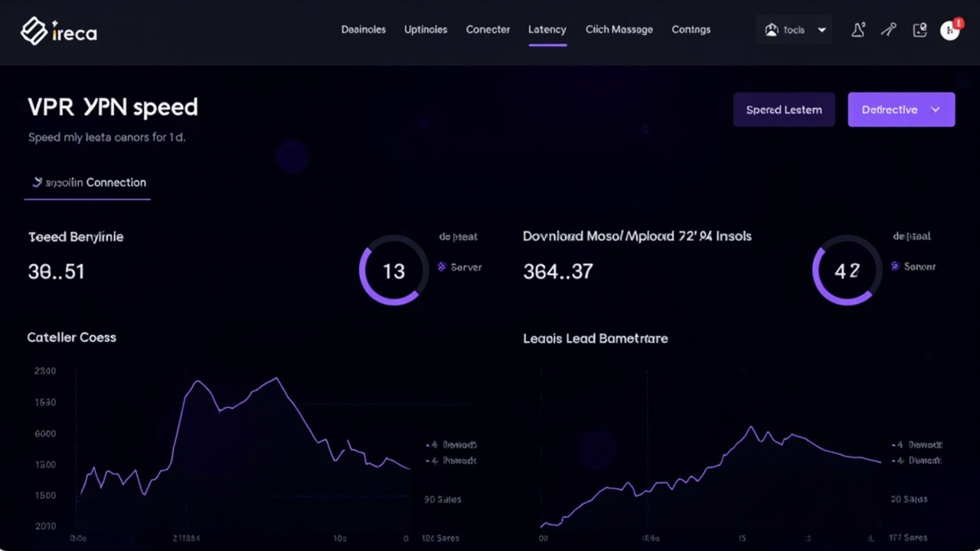Select the Connection tab under the heading

87,183
